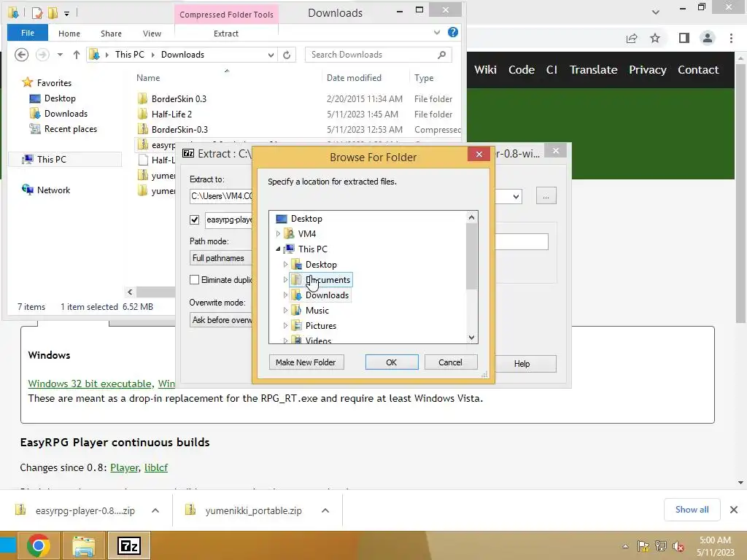Expand VM4 node in folder tree
The height and width of the screenshot is (560, 747).
pyautogui.click(x=278, y=234)
